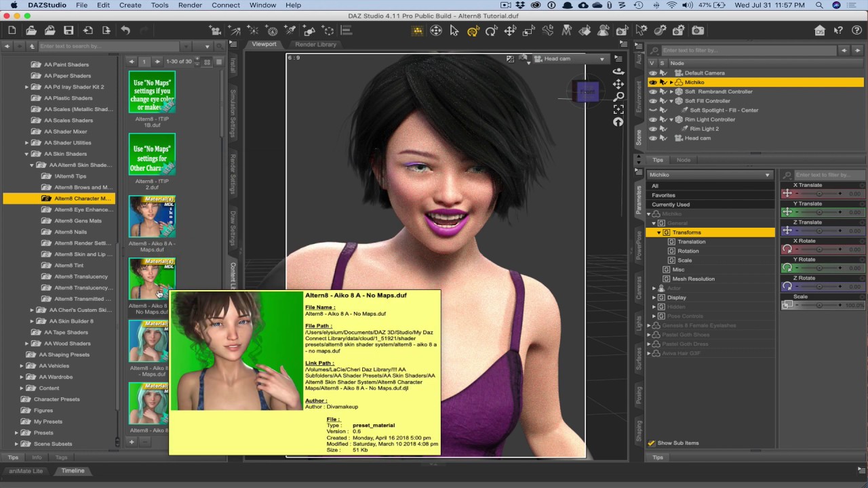
Task: Open Render Settings camera gear icon
Action: click(x=679, y=30)
